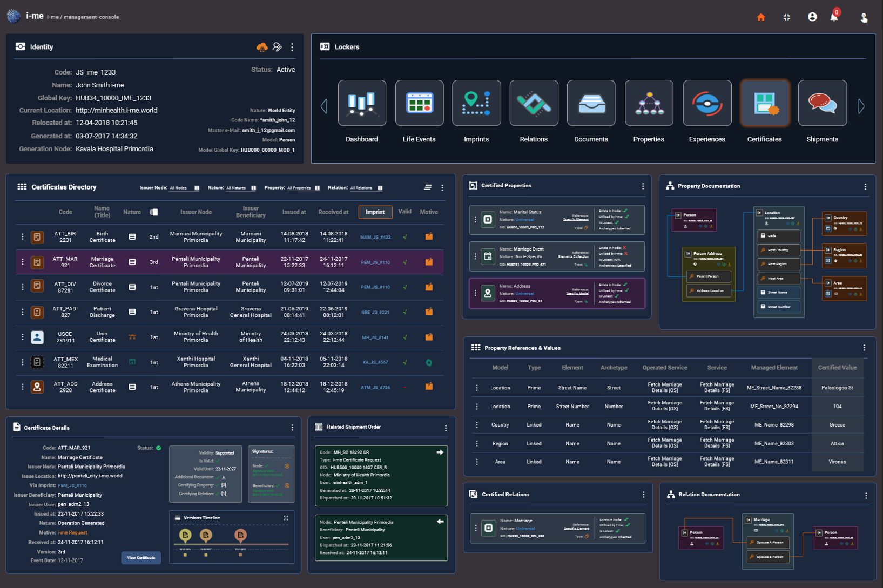Open Certificates Directory kebab menu
The width and height of the screenshot is (883, 588).
(442, 188)
